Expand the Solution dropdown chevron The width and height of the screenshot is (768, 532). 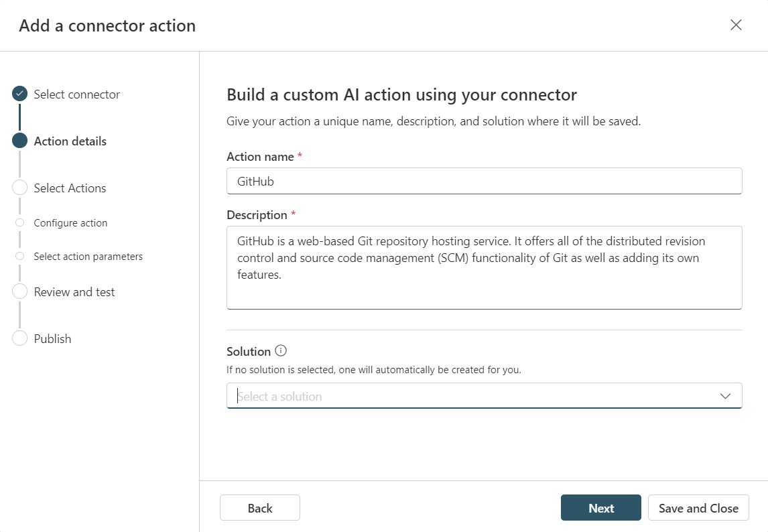pyautogui.click(x=725, y=396)
